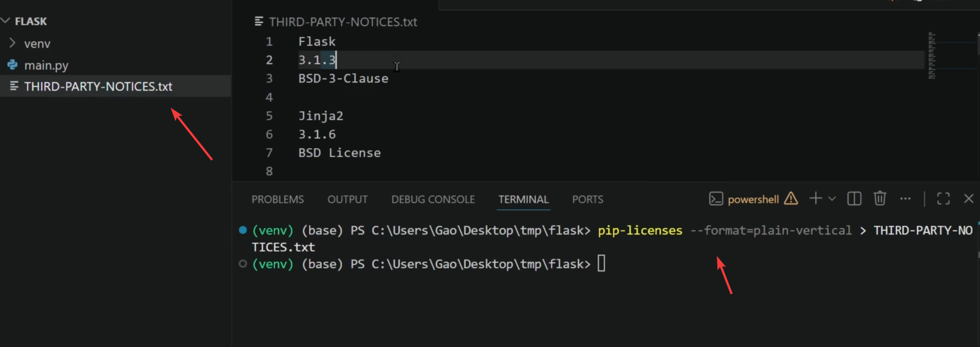Image resolution: width=980 pixels, height=347 pixels.
Task: Close the terminal panel
Action: click(x=969, y=198)
